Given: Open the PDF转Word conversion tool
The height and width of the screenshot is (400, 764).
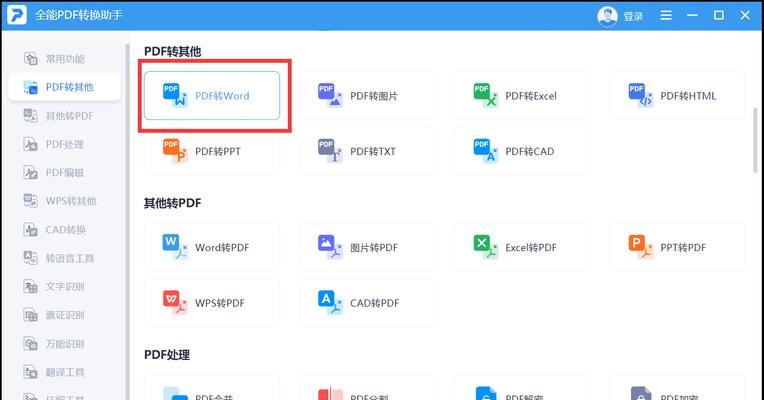Looking at the screenshot, I should (x=212, y=95).
